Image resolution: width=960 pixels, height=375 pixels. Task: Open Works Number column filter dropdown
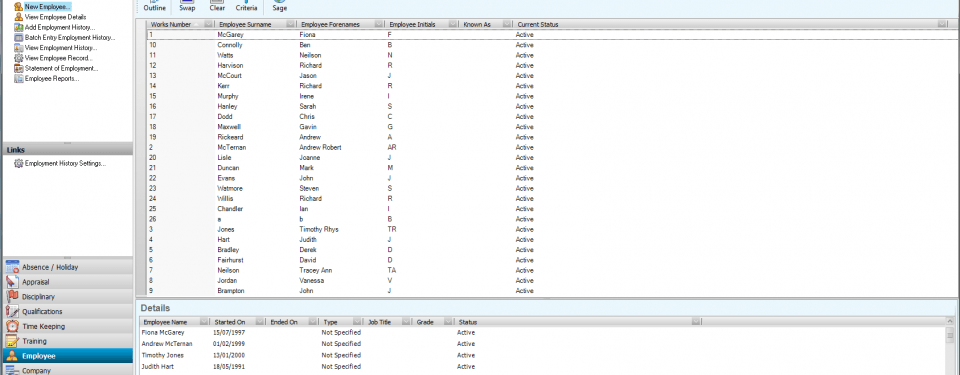coord(208,24)
